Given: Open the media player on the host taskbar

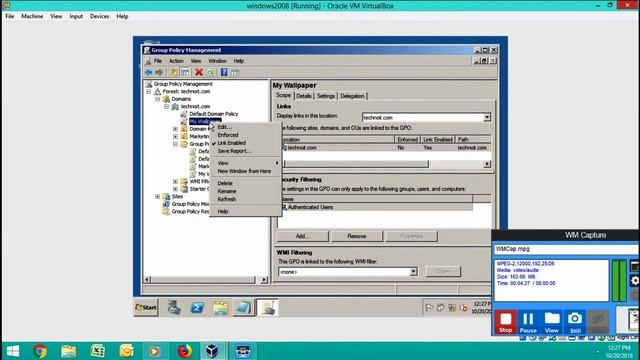Looking at the screenshot, I should click(x=154, y=351).
